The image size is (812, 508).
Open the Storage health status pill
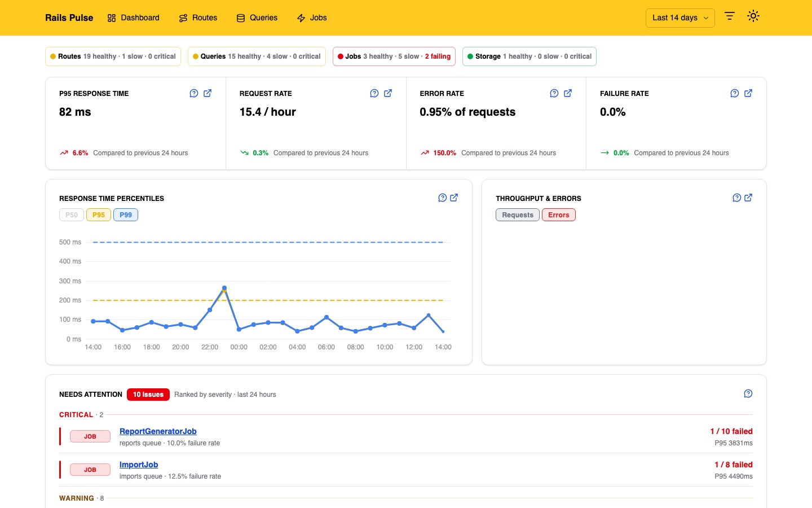(x=529, y=56)
